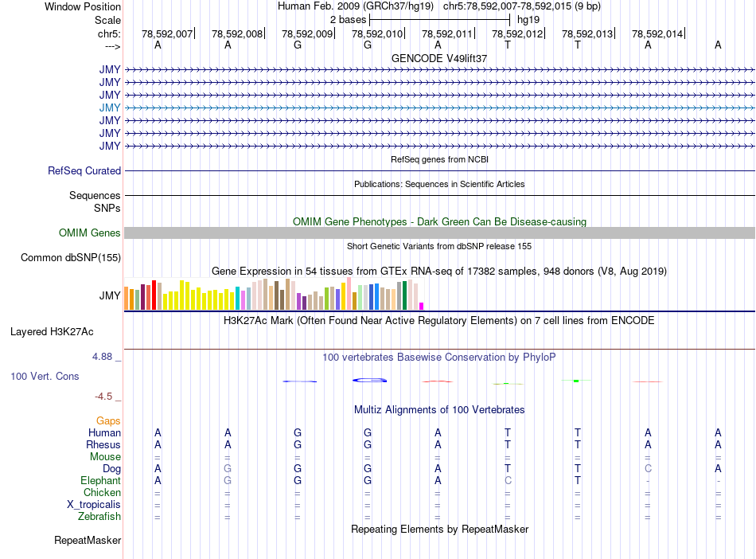Screen dimensions: 756x559
Task: Click the blue PhyloP conservation logo glyph
Action: [370, 380]
